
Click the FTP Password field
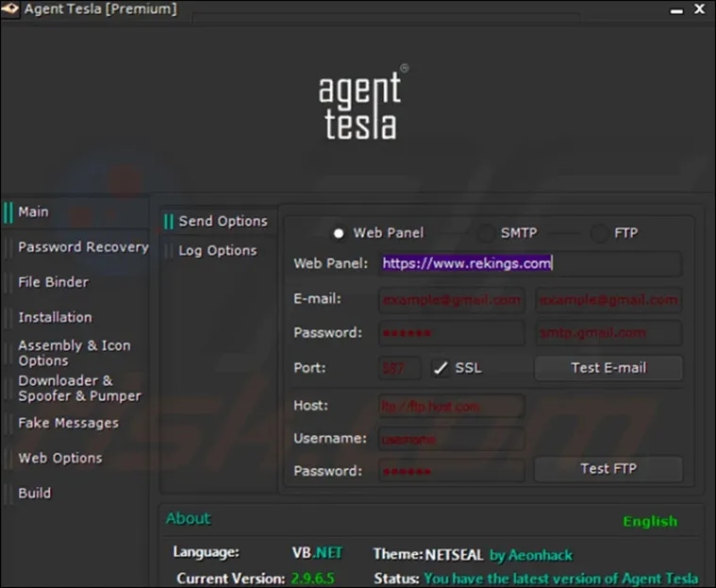pyautogui.click(x=452, y=471)
